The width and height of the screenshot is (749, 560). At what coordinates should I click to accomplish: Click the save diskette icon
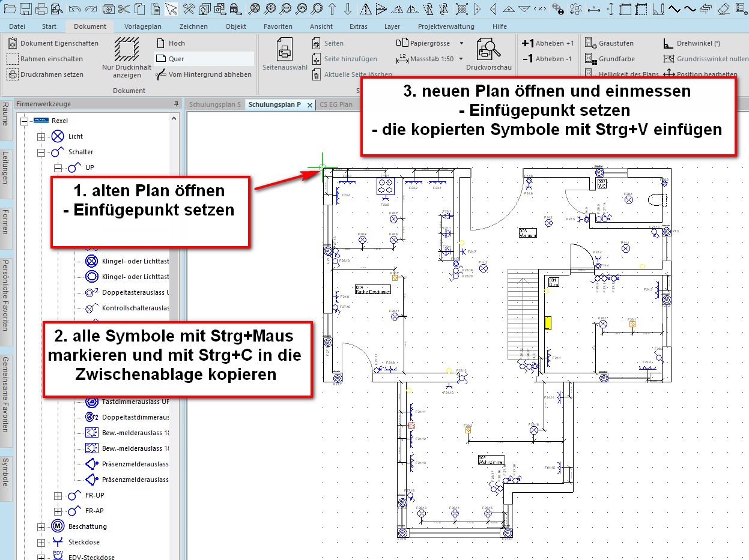tap(25, 8)
